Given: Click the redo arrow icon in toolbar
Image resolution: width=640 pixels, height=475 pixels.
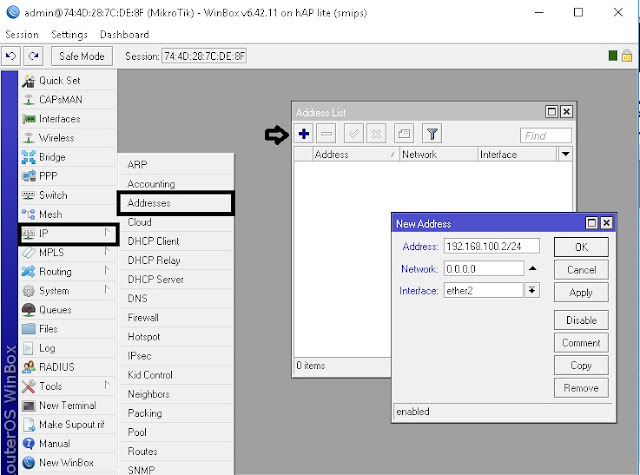Looking at the screenshot, I should point(33,56).
